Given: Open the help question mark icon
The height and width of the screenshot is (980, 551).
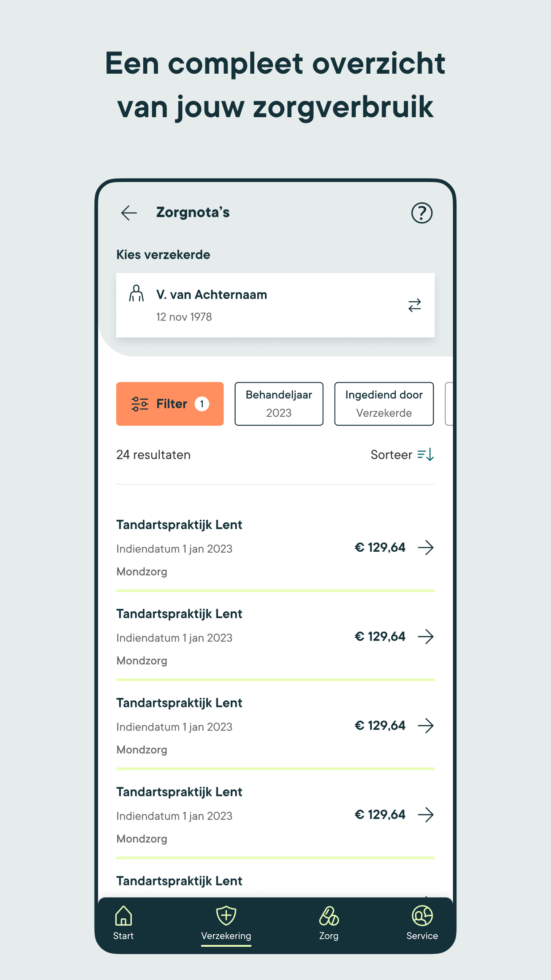Looking at the screenshot, I should (x=421, y=213).
